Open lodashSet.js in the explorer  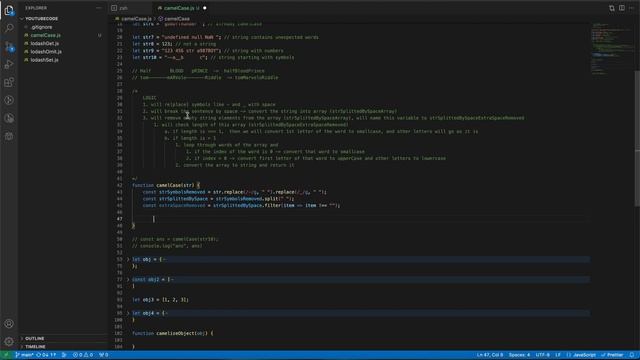44,60
